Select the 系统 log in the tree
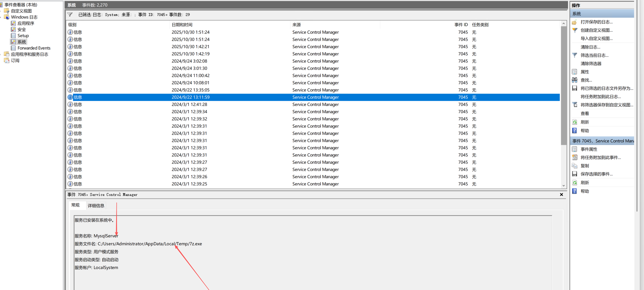The height and width of the screenshot is (290, 644). point(22,42)
